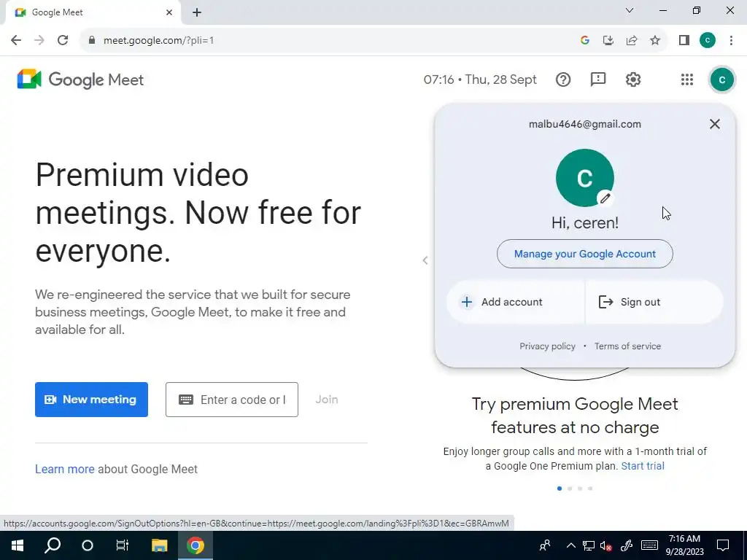Open a new browser tab
The width and height of the screenshot is (747, 560).
(197, 12)
